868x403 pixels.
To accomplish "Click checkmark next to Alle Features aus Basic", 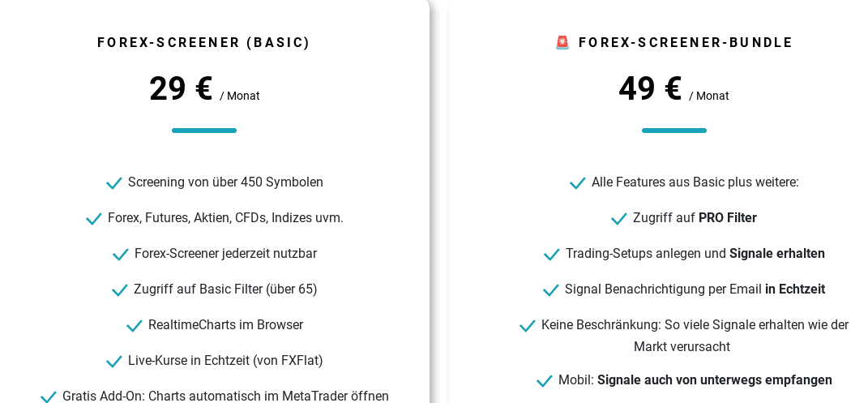I will (578, 183).
